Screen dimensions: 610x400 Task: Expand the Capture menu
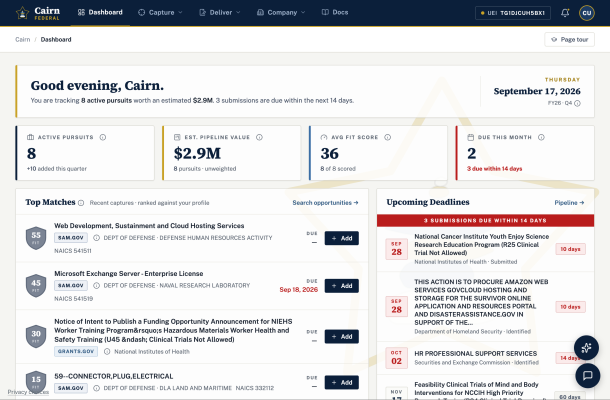160,12
